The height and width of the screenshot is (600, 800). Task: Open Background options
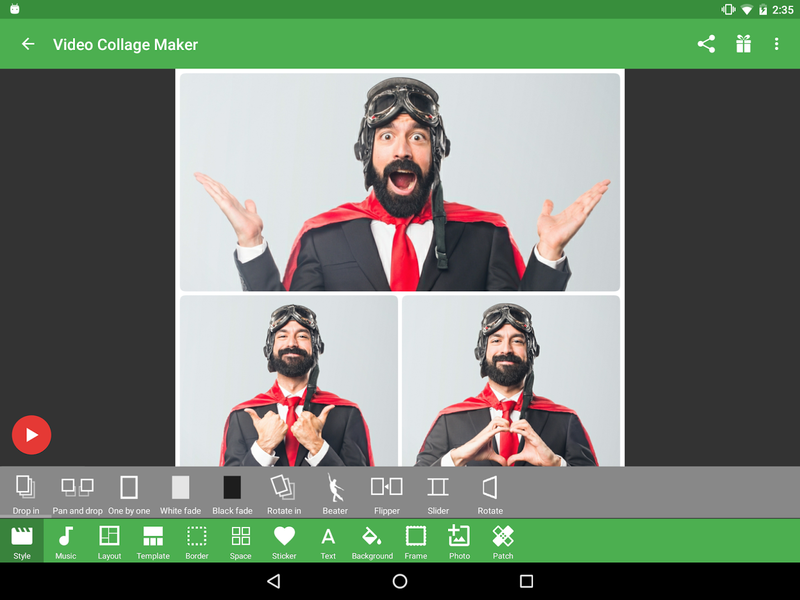tap(371, 541)
